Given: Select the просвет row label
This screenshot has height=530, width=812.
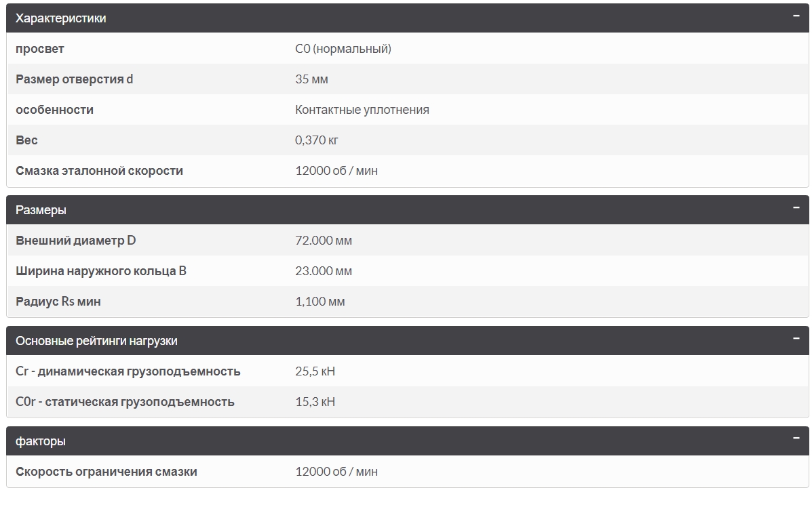Looking at the screenshot, I should point(40,49).
